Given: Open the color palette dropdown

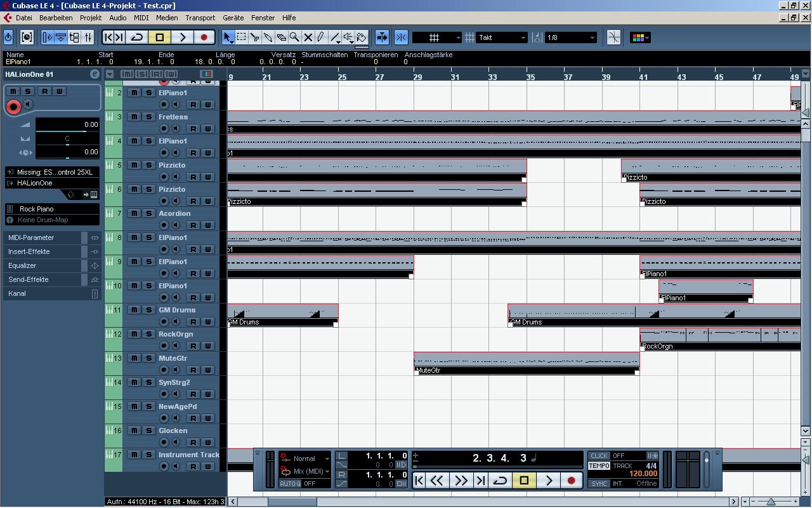Looking at the screenshot, I should coord(639,37).
